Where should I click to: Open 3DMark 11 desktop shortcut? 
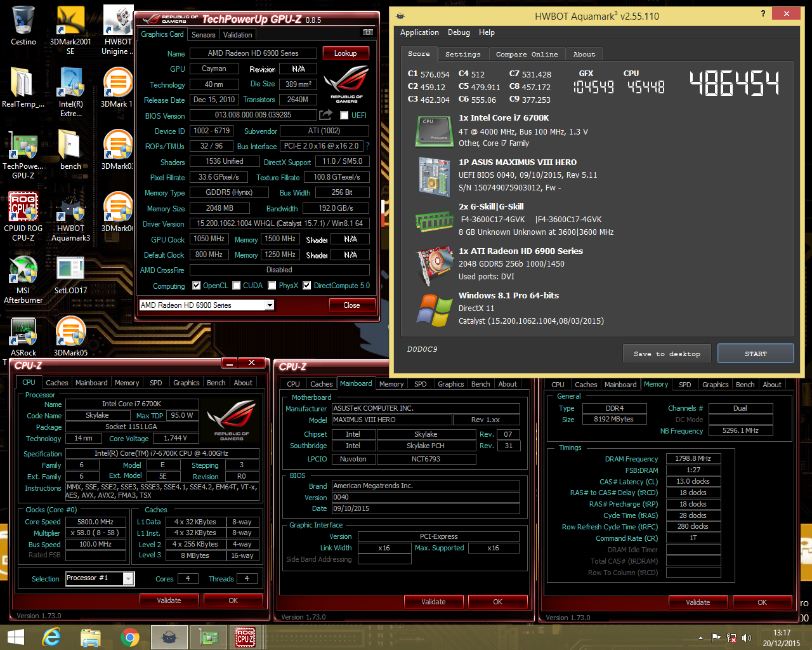coord(117,88)
